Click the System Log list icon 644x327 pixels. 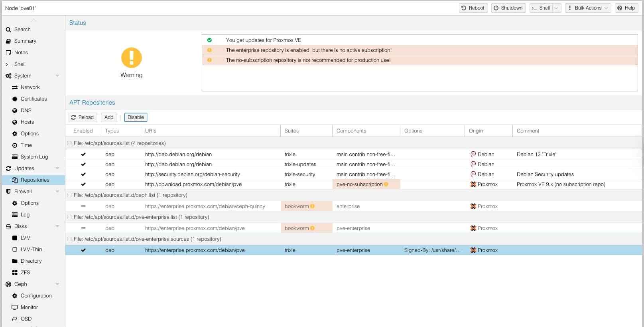15,157
